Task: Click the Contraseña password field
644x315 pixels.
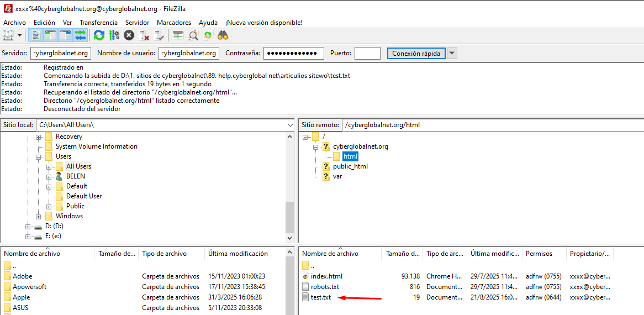Action: click(x=294, y=53)
